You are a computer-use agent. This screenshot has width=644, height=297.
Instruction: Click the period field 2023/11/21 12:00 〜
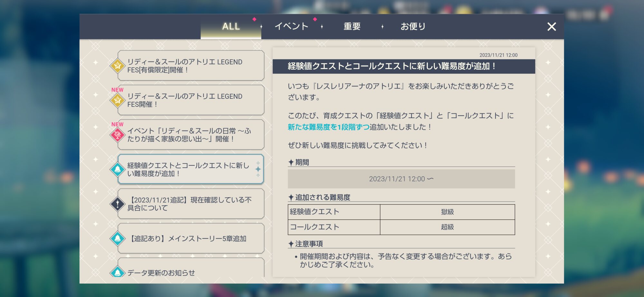tap(401, 179)
